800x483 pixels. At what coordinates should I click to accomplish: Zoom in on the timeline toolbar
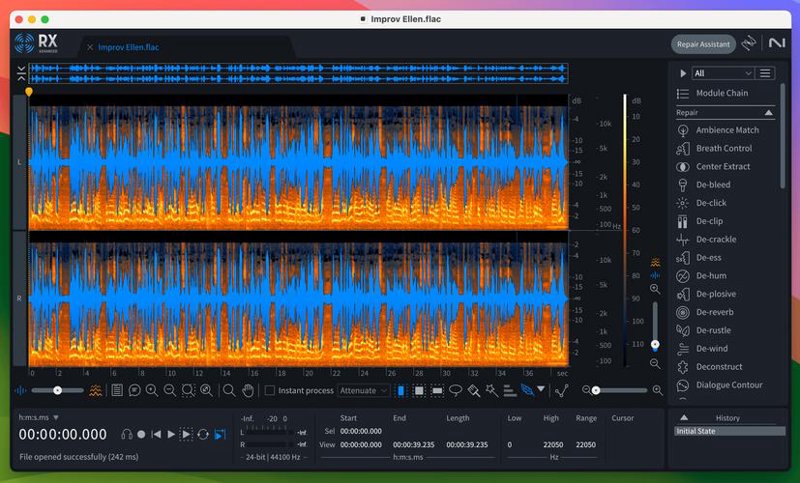152,391
